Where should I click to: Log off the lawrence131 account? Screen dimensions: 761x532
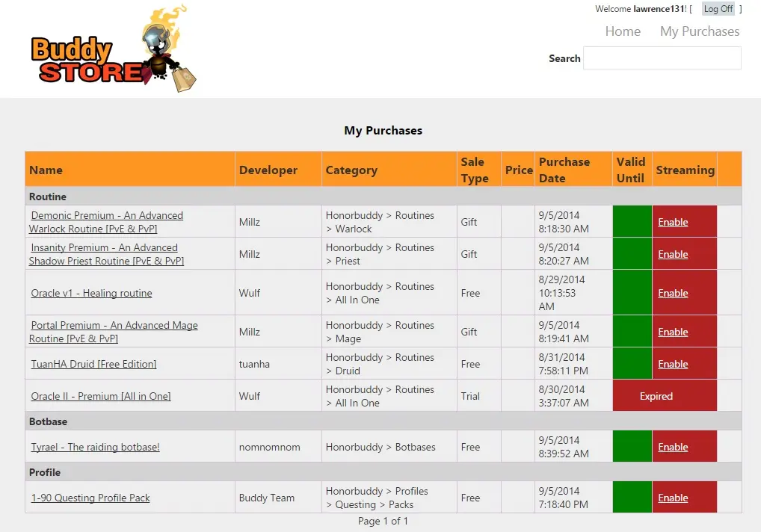718,9
